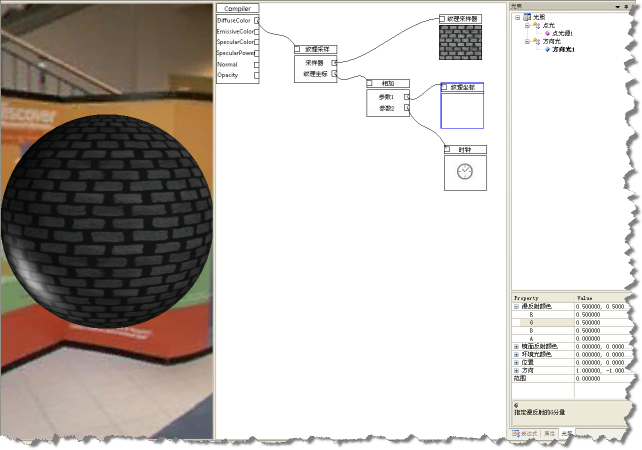642x450 pixels.
Task: Click the 纹理坐标 connector on 纹理采样 node
Action: click(335, 74)
